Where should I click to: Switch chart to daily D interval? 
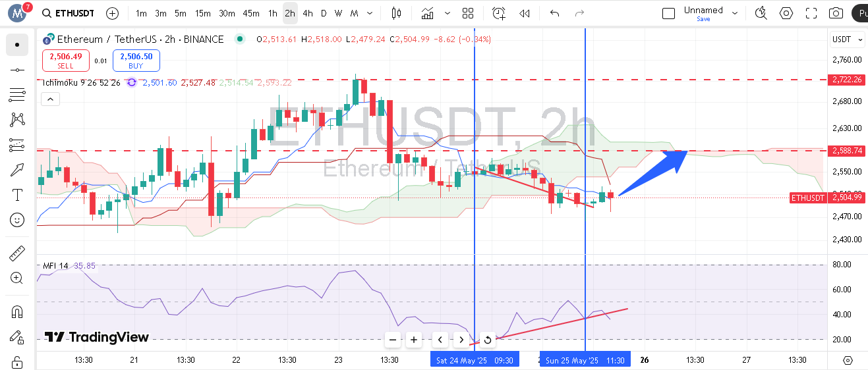click(x=324, y=13)
